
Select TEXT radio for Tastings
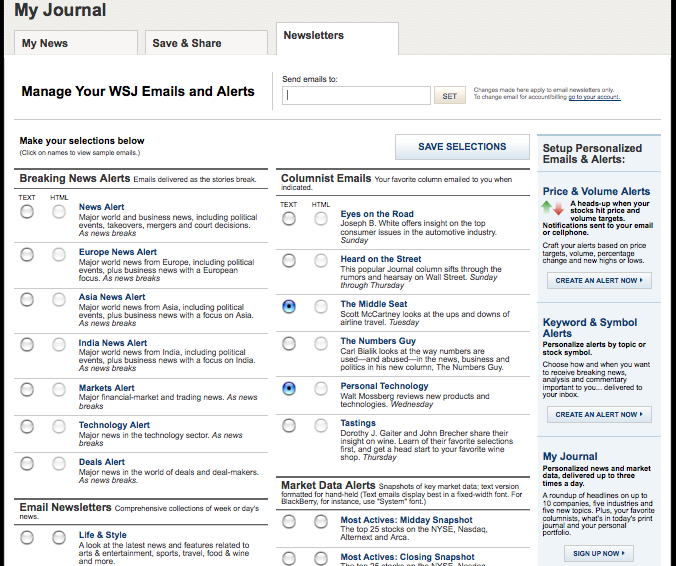[x=289, y=425]
